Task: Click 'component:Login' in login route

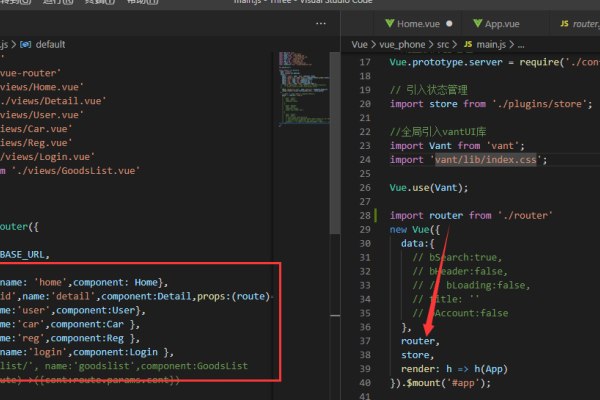Action: (116, 352)
